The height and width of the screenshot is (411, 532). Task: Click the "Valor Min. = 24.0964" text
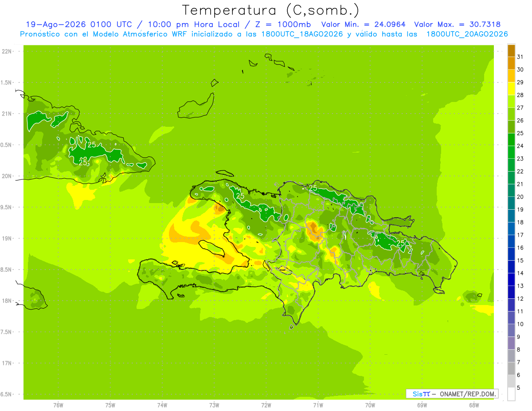364,24
